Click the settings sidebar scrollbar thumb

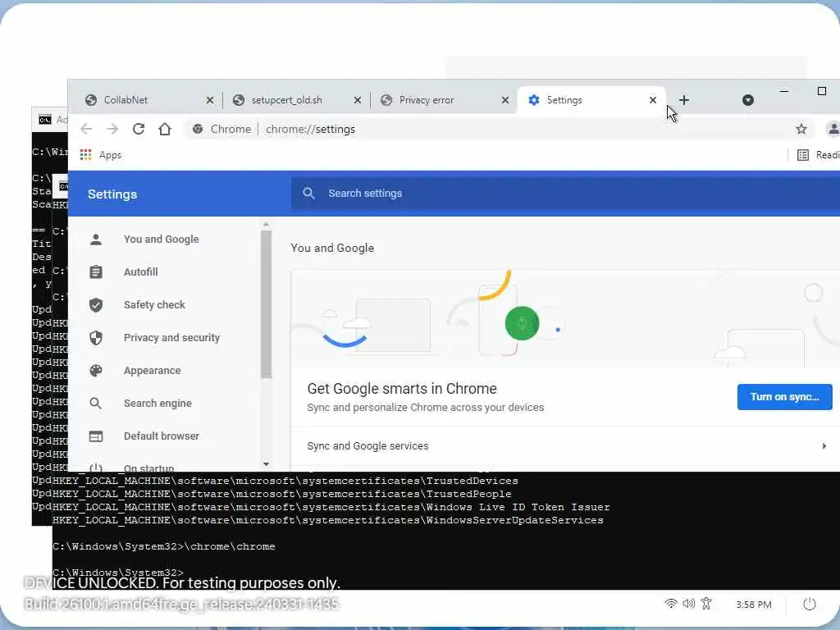(267, 304)
